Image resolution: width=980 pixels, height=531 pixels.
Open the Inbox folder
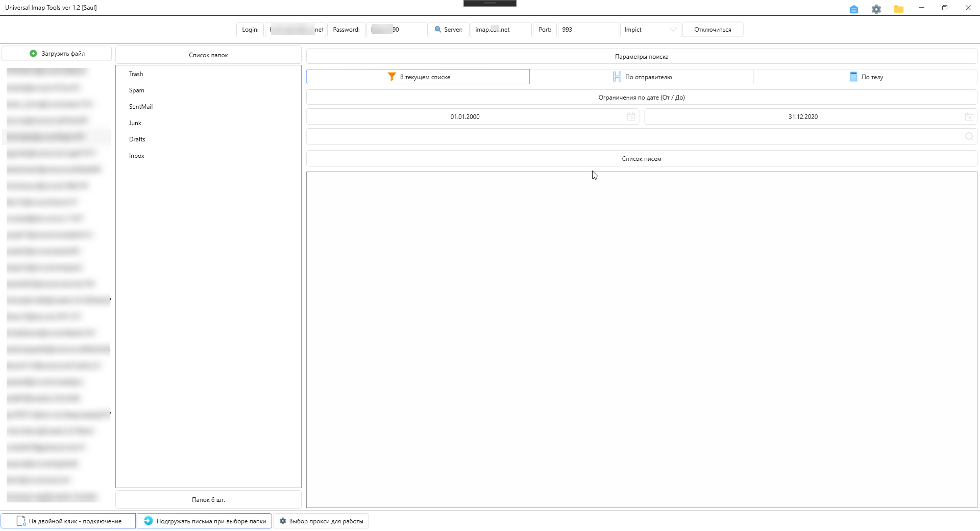137,156
